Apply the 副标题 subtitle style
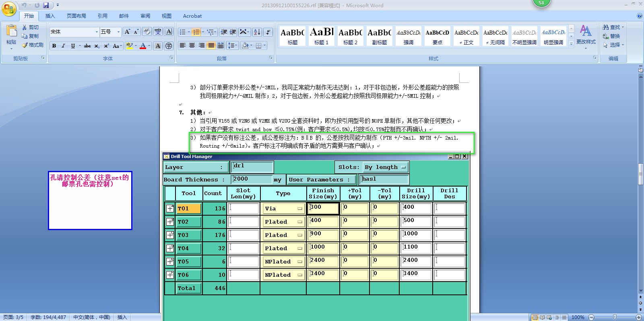The image size is (644, 321). [380, 36]
